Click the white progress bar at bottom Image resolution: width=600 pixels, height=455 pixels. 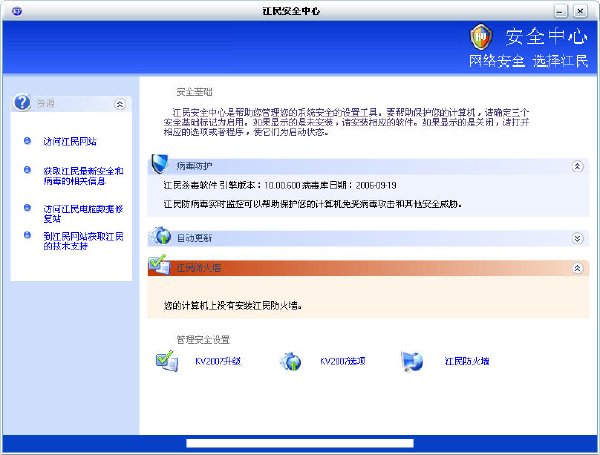click(x=300, y=443)
